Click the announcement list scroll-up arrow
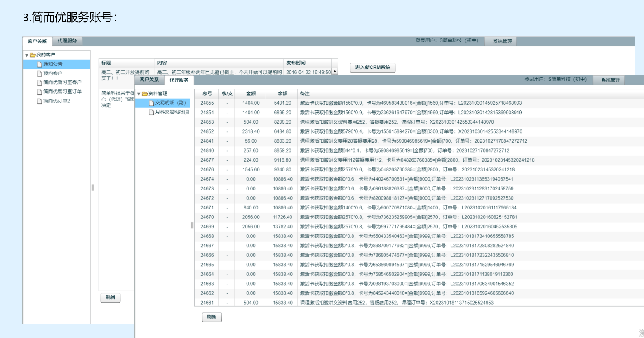This screenshot has width=644, height=338. pyautogui.click(x=335, y=71)
